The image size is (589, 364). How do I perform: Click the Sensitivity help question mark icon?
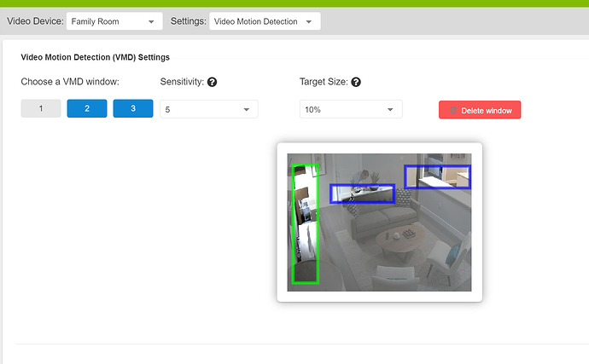212,83
